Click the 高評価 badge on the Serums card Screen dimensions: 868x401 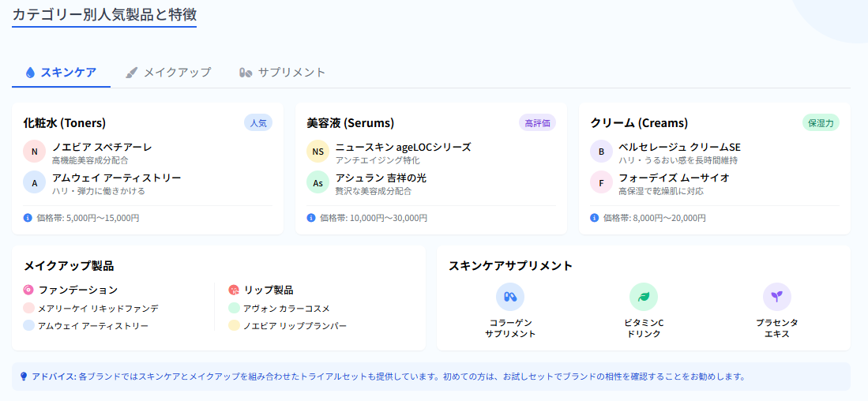click(538, 123)
